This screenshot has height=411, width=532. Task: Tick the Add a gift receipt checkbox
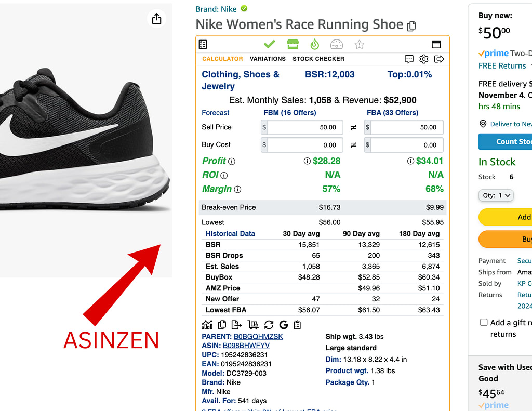484,323
